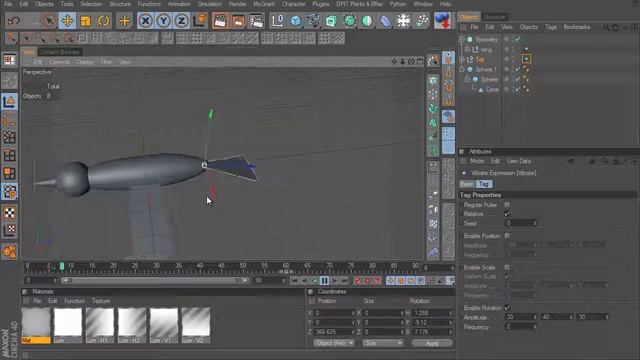Activate the Scale tool

click(86, 21)
